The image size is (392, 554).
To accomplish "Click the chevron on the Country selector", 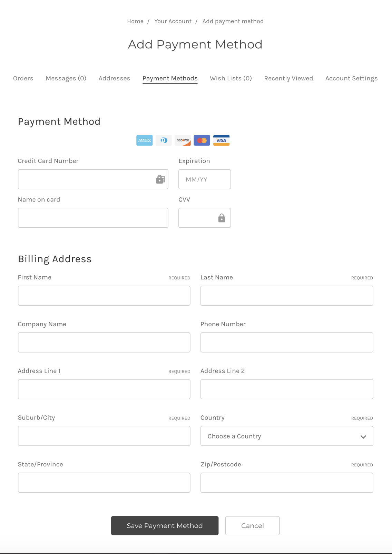I will coord(363,436).
